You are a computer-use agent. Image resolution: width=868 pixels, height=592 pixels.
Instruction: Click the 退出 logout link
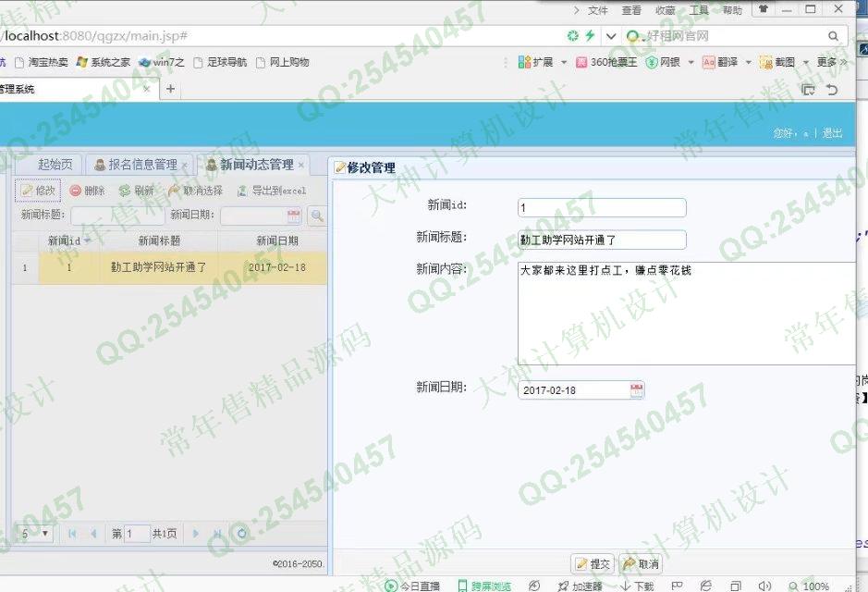click(x=832, y=133)
